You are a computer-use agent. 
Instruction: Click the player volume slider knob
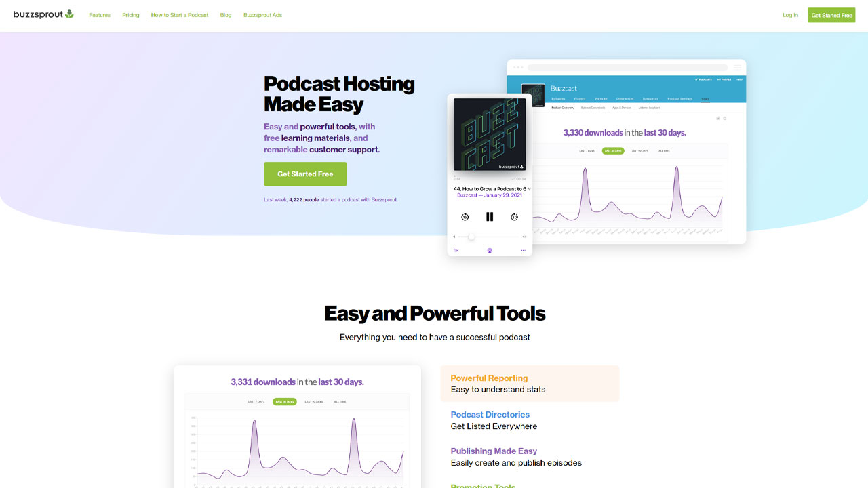[x=471, y=237]
